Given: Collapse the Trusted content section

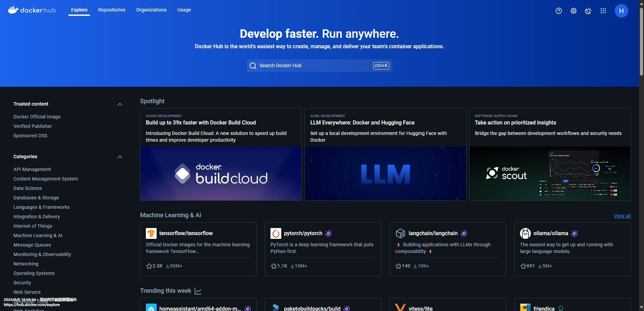Looking at the screenshot, I should pos(120,104).
